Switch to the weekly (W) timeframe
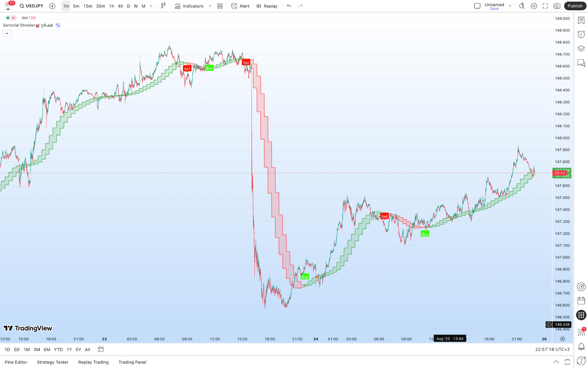Screen dimensions: 588x368 coord(136,6)
